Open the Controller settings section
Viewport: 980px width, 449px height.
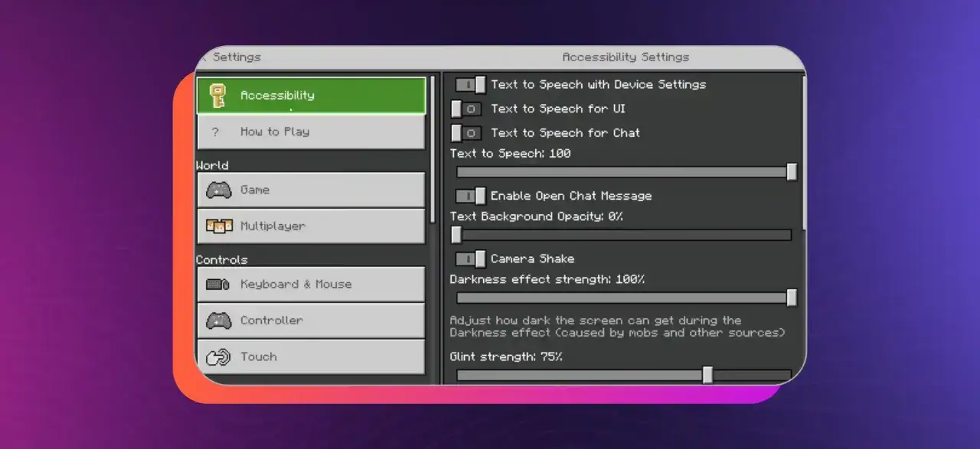(x=311, y=320)
